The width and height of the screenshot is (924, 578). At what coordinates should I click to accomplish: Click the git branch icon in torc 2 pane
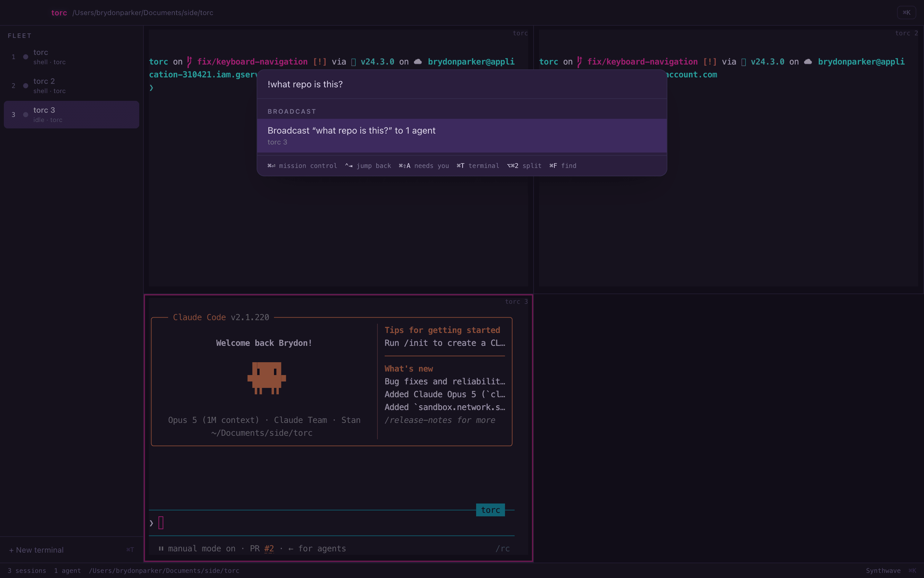coord(580,62)
